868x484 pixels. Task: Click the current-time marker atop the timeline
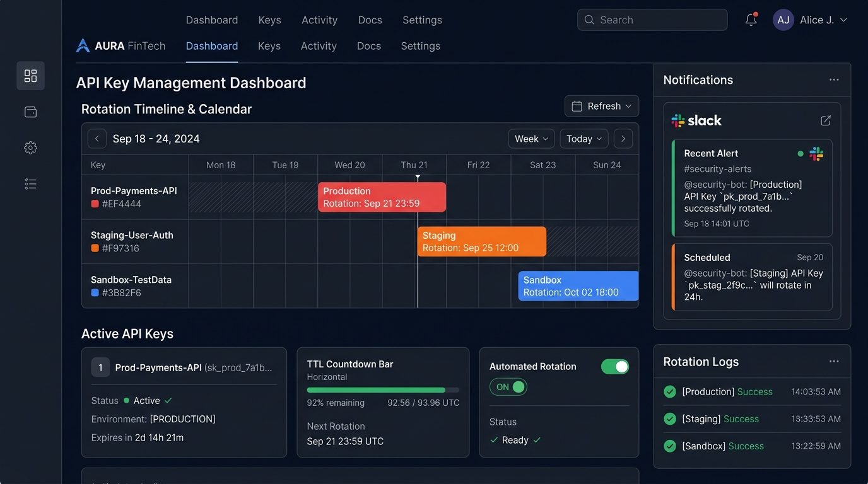pos(418,178)
